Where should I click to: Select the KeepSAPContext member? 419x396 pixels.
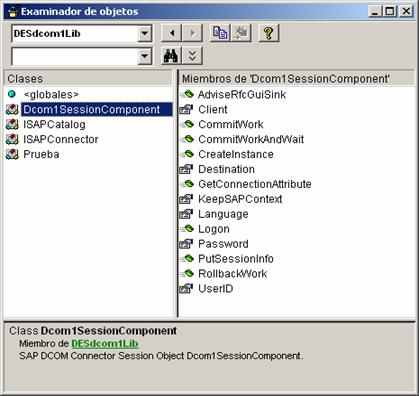pos(240,199)
